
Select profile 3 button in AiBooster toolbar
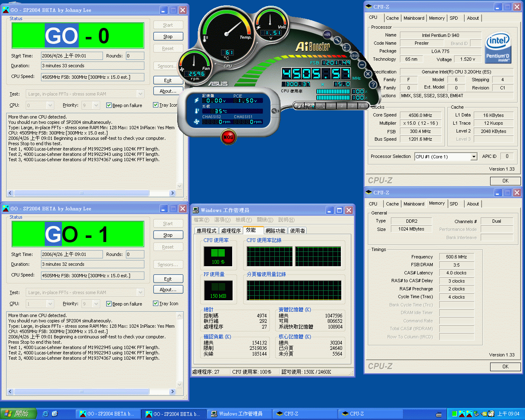pos(352,106)
